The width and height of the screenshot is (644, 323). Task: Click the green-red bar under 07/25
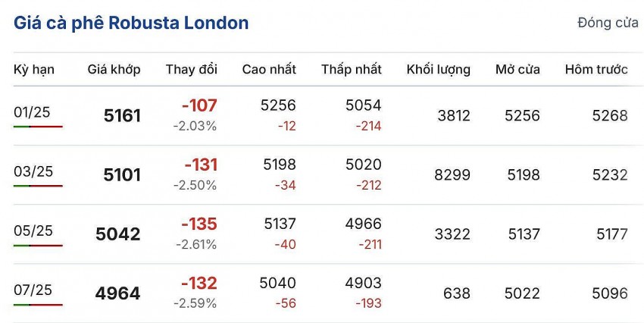[x=38, y=304]
